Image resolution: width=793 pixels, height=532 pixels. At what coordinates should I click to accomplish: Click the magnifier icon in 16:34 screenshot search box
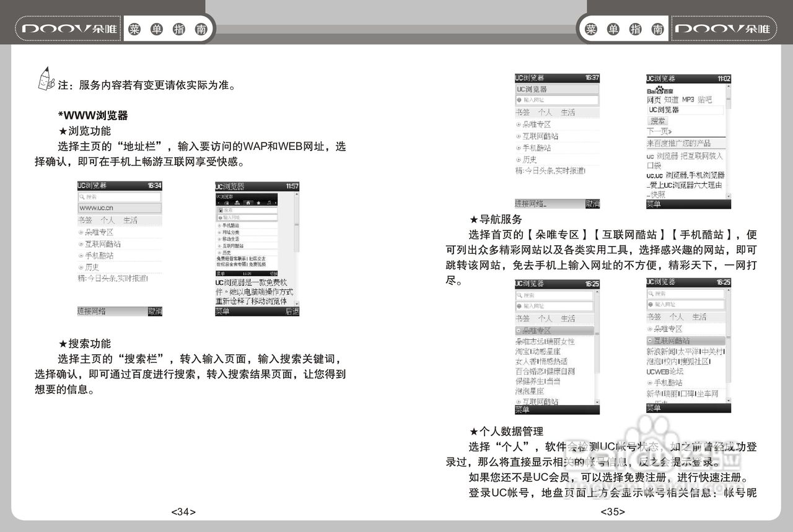[x=82, y=197]
